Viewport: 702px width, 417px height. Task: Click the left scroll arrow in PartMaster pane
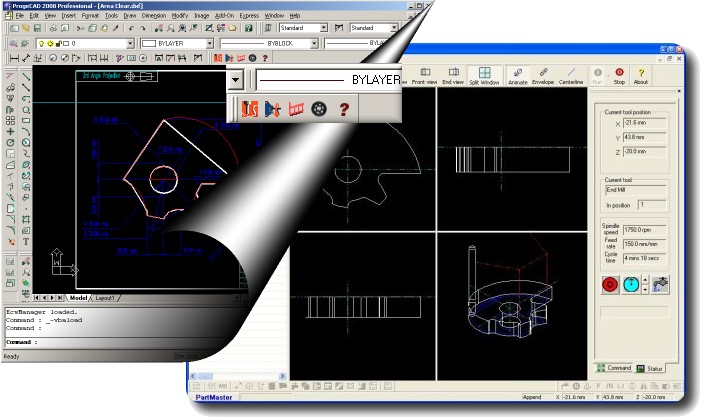pos(193,376)
